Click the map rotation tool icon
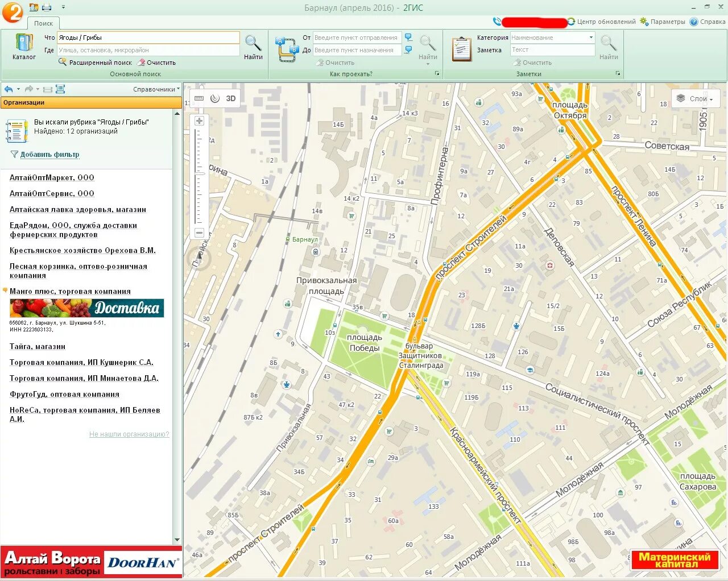This screenshot has height=581, width=728. [x=214, y=98]
